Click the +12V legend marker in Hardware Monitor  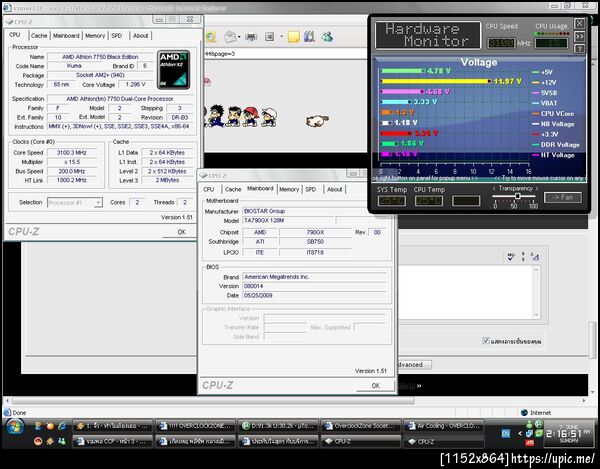(534, 81)
